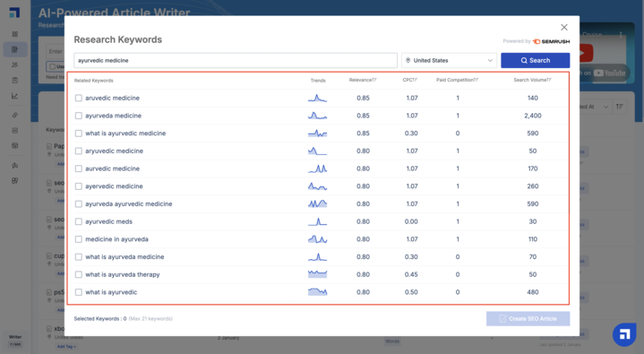Click the Search button
The image size is (644, 354).
535,60
